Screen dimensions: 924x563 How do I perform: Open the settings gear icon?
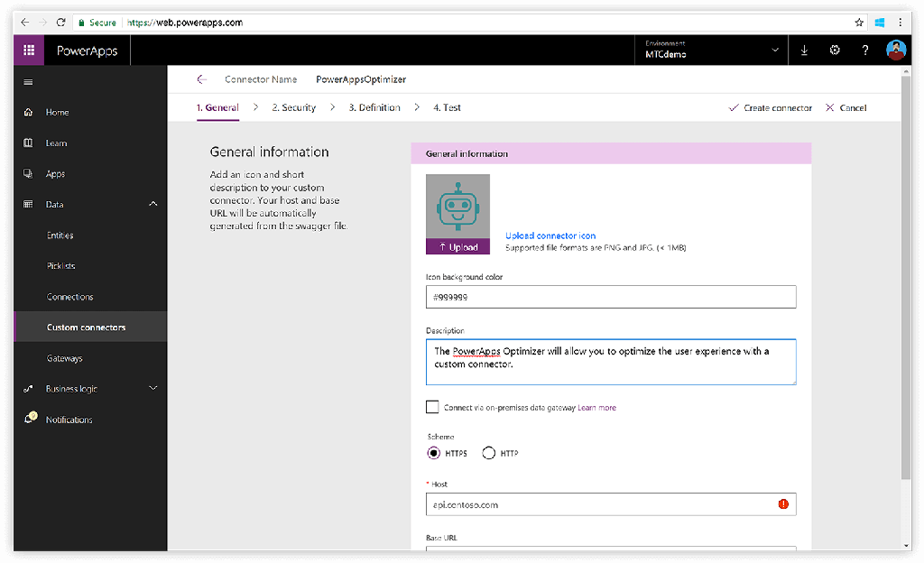835,51
